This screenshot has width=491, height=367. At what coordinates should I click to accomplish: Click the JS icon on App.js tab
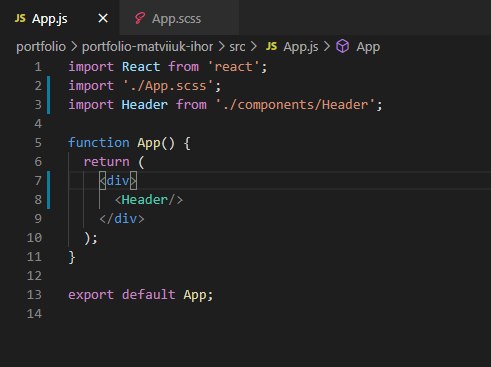click(20, 18)
